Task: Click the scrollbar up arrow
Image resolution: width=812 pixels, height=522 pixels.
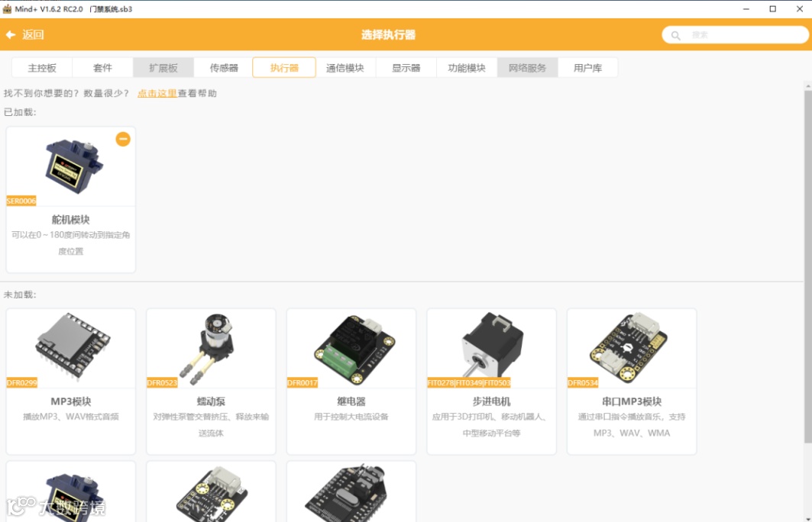Action: [x=808, y=85]
